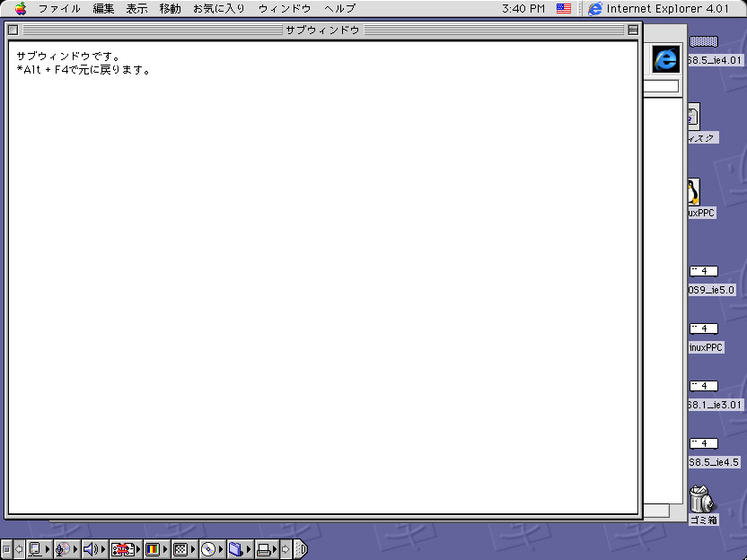747x560 pixels.
Task: Click the Internet Explorer logo in the background window
Action: tap(665, 59)
